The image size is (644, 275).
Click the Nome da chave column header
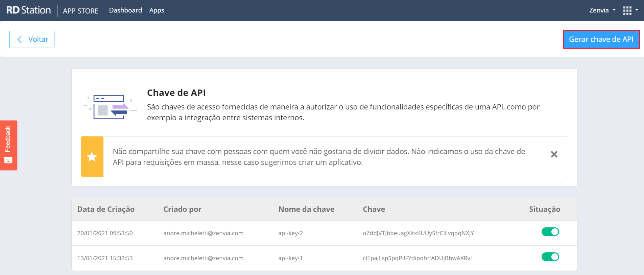point(306,209)
